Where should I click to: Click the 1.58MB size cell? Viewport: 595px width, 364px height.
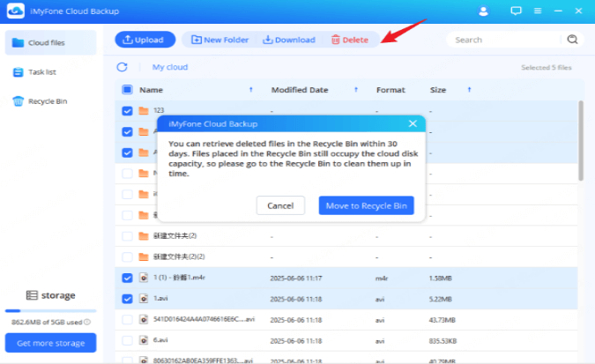(440, 279)
